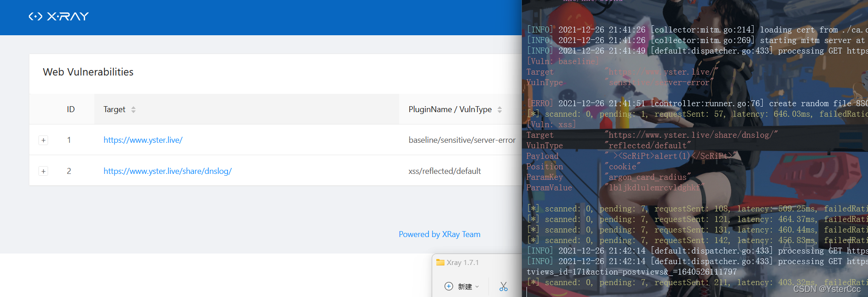The height and width of the screenshot is (297, 868).
Task: Click xss/reflected/default cell
Action: 445,171
